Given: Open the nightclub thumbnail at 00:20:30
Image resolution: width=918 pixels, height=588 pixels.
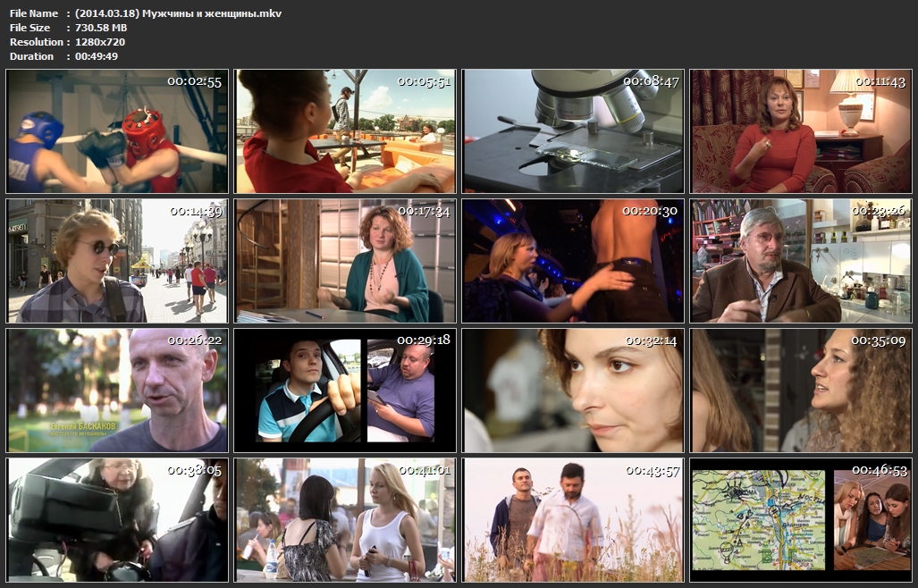Looking at the screenshot, I should click(x=573, y=261).
